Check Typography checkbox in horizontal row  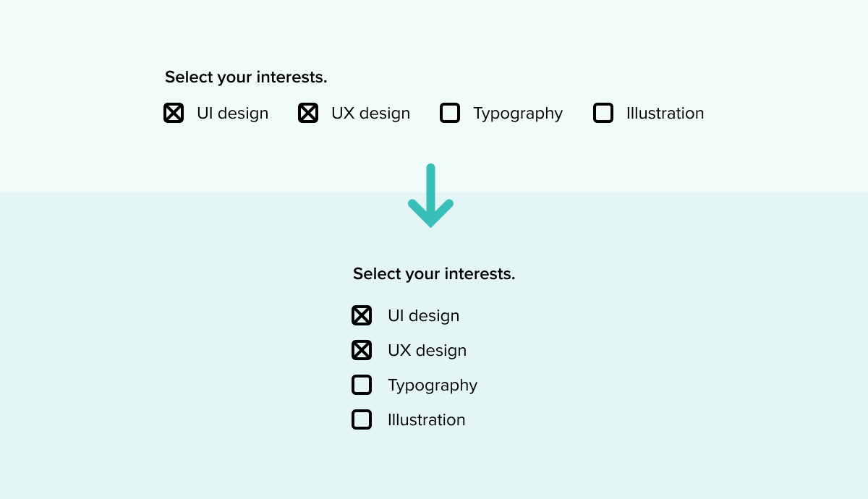tap(450, 113)
